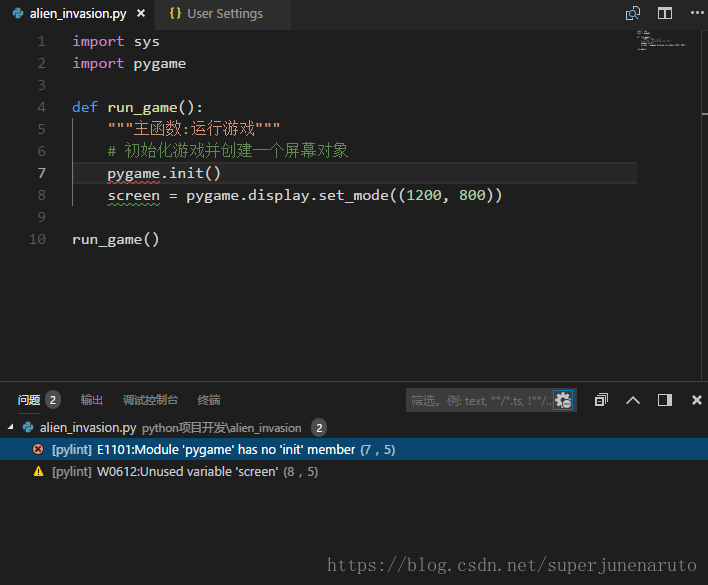Move the panel to the side

click(665, 400)
